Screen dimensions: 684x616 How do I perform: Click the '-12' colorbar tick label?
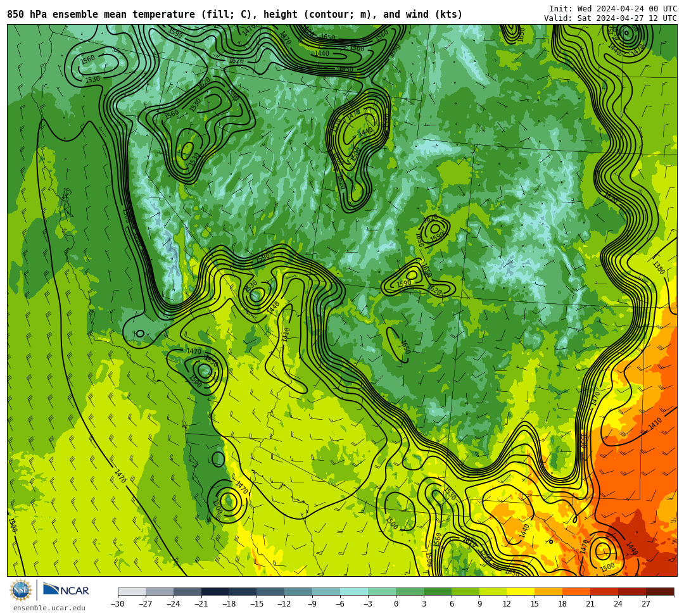pos(284,604)
